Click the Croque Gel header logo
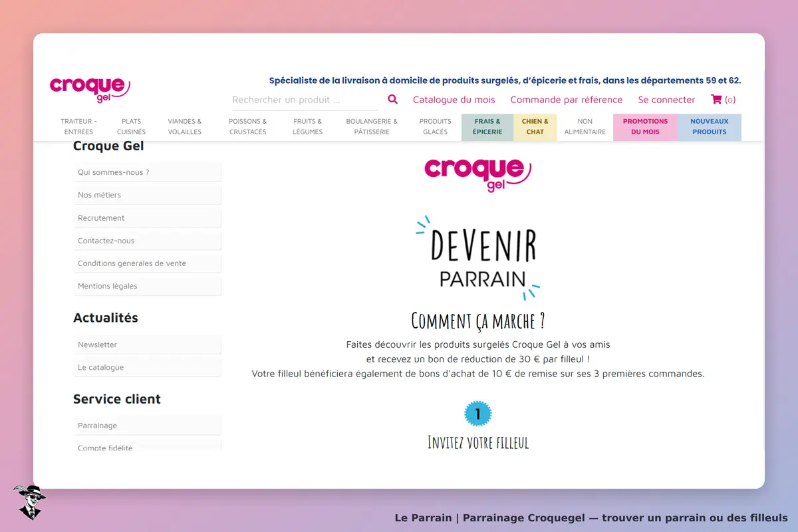This screenshot has height=532, width=798. (x=90, y=90)
